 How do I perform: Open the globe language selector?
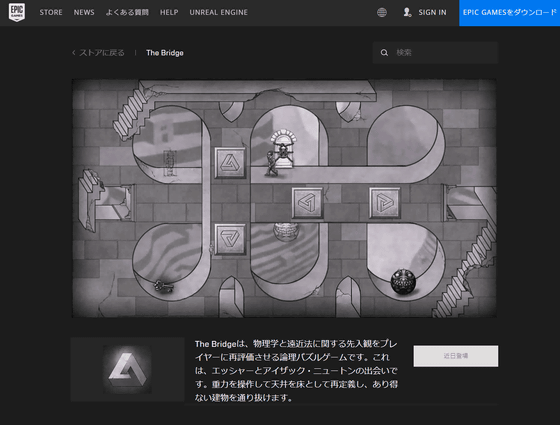point(382,12)
